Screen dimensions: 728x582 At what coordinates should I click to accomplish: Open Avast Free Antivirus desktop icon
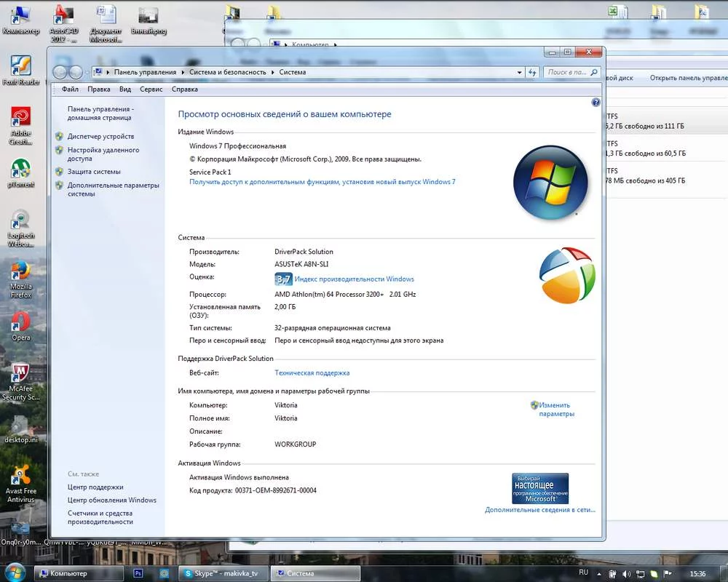(21, 479)
